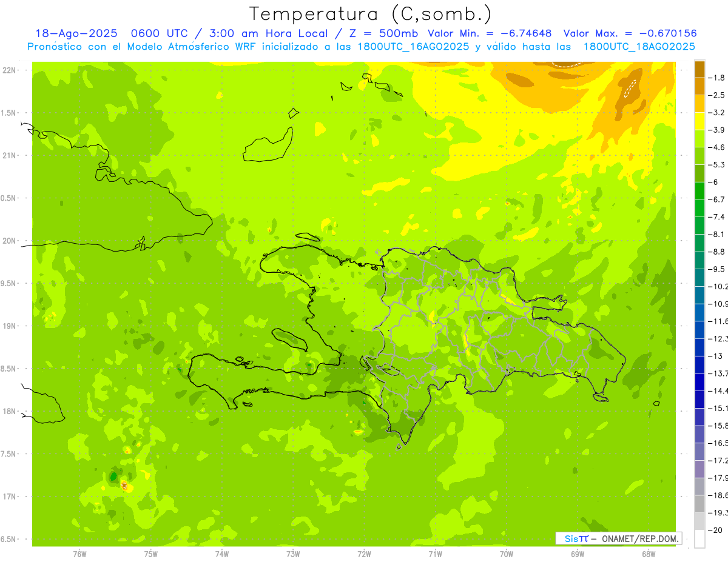The image size is (728, 562).
Task: Click the '76W' longitude axis label
Action: (79, 554)
